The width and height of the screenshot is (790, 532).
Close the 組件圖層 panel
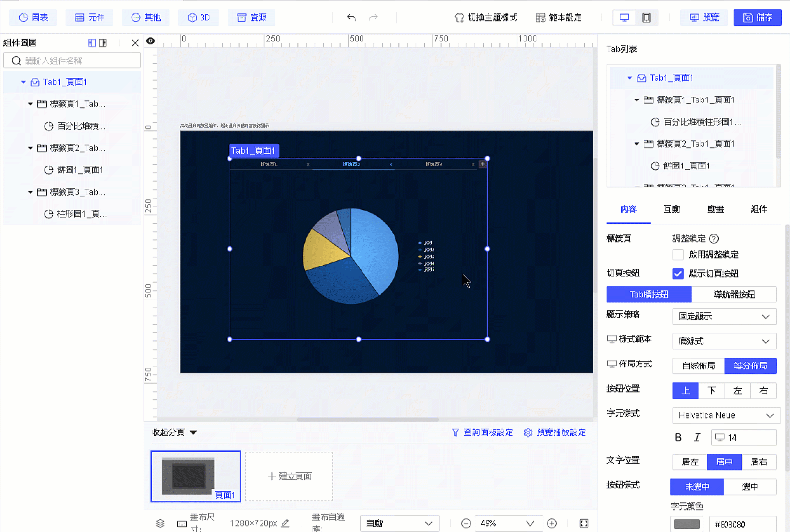point(135,43)
